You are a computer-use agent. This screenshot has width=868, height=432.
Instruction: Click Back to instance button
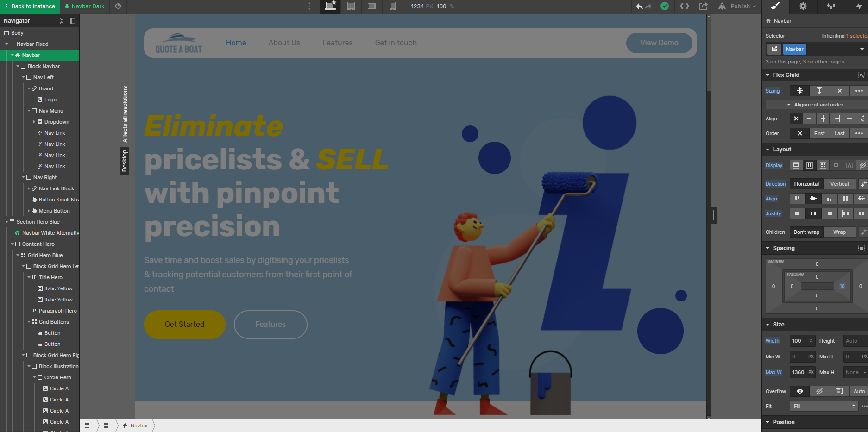click(30, 6)
